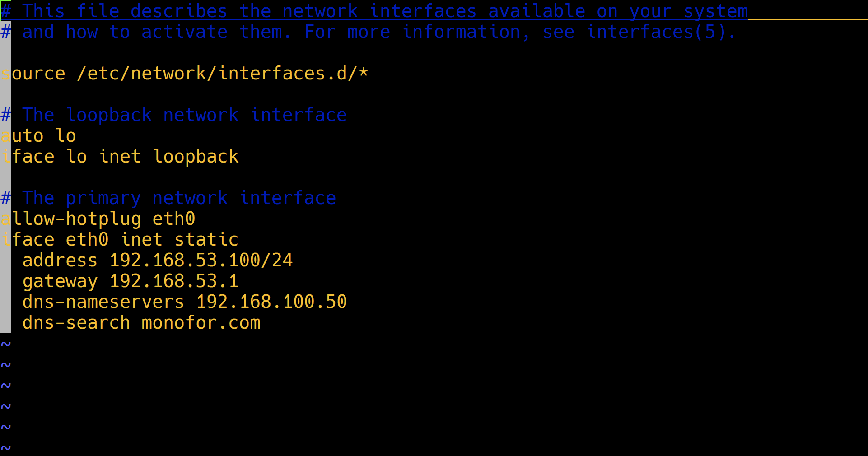Click the "dns-search" keyword
The width and height of the screenshot is (868, 456).
[76, 322]
